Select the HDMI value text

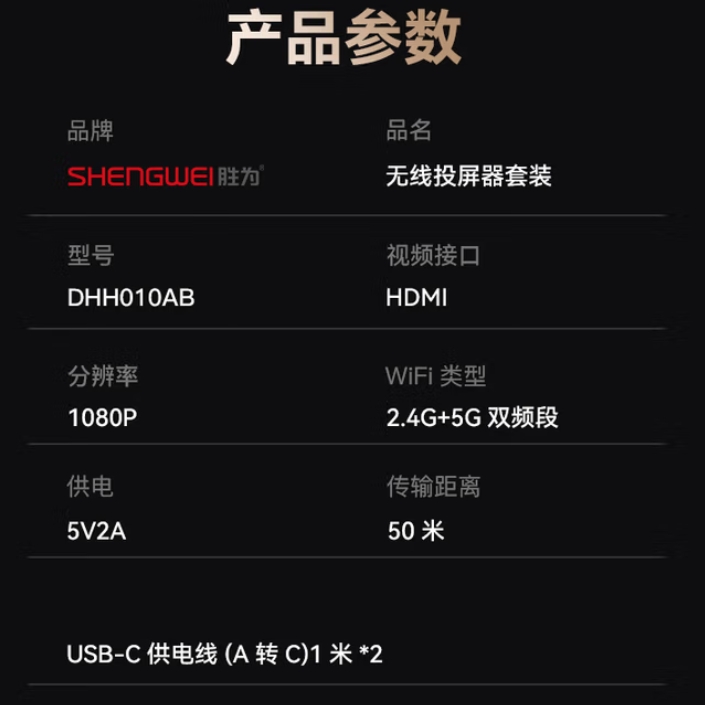click(x=416, y=298)
